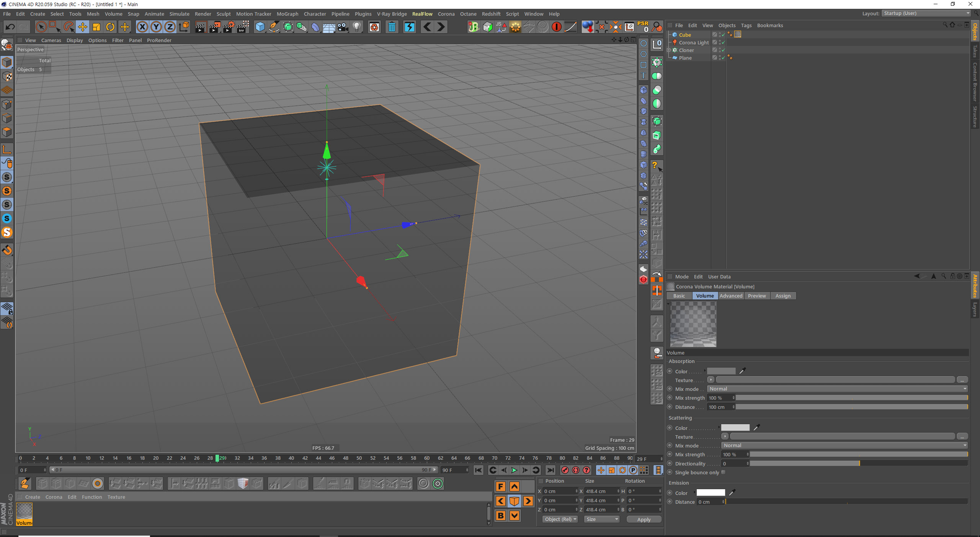Click the Make Editable icon

7,46
